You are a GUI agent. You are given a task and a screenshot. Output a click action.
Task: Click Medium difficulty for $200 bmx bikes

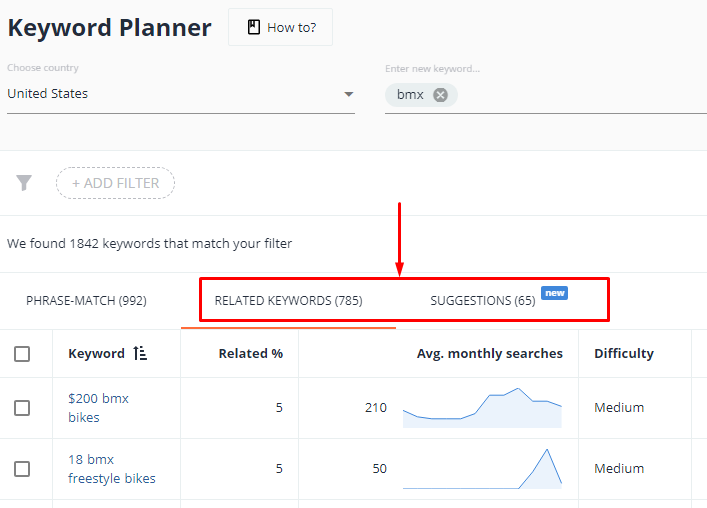click(x=619, y=407)
